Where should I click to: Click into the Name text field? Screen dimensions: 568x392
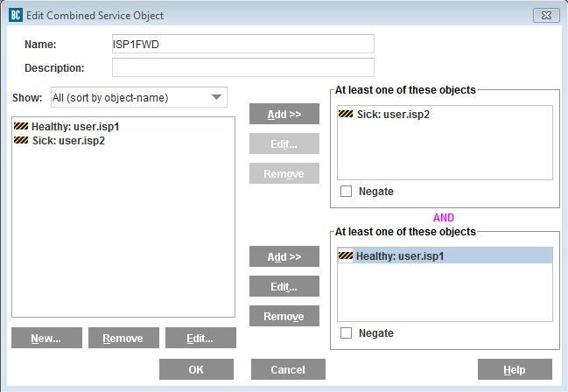click(242, 45)
